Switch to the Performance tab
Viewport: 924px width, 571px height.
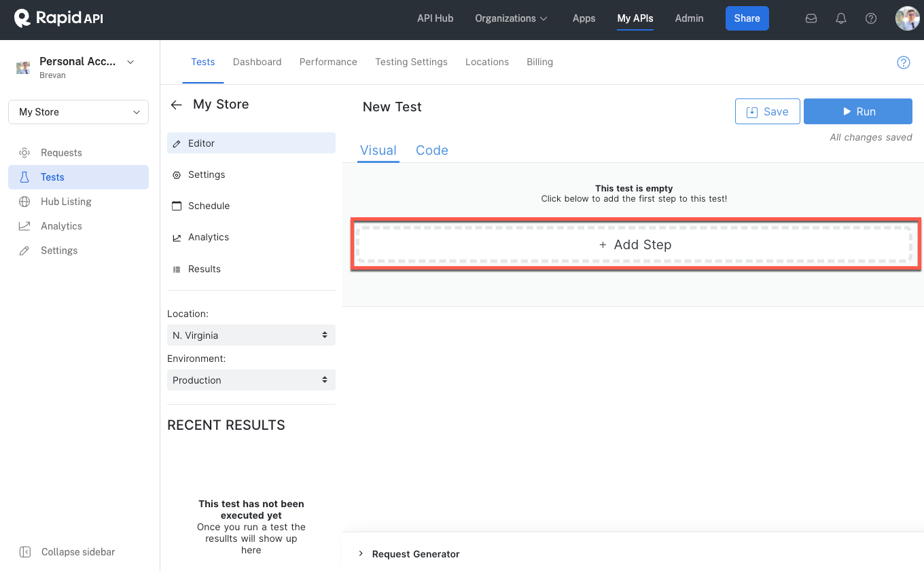click(x=328, y=62)
